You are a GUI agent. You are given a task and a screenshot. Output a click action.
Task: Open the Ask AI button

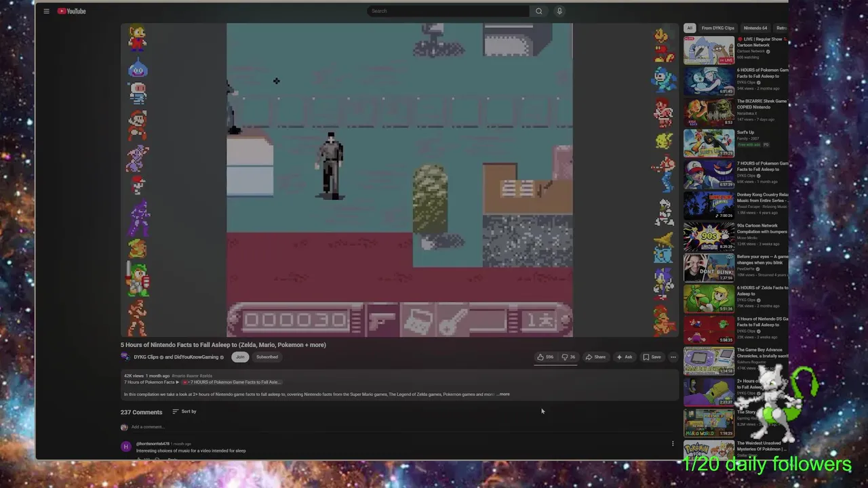(625, 357)
